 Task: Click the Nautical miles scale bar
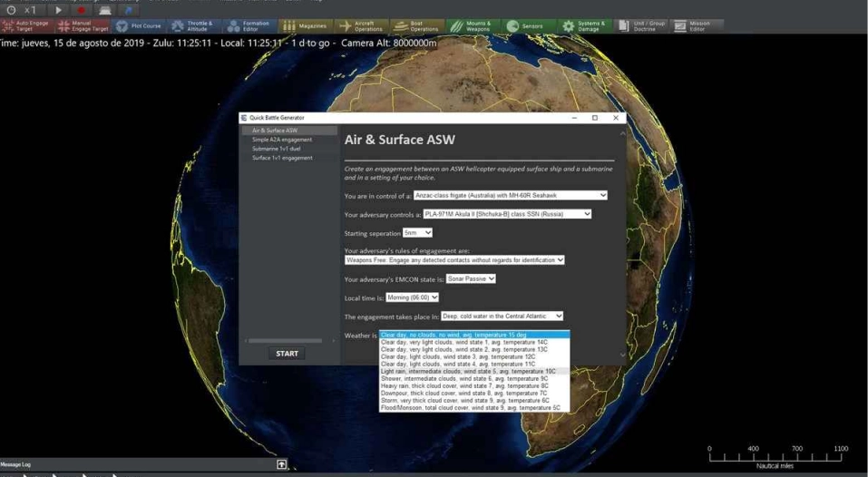coord(775,457)
